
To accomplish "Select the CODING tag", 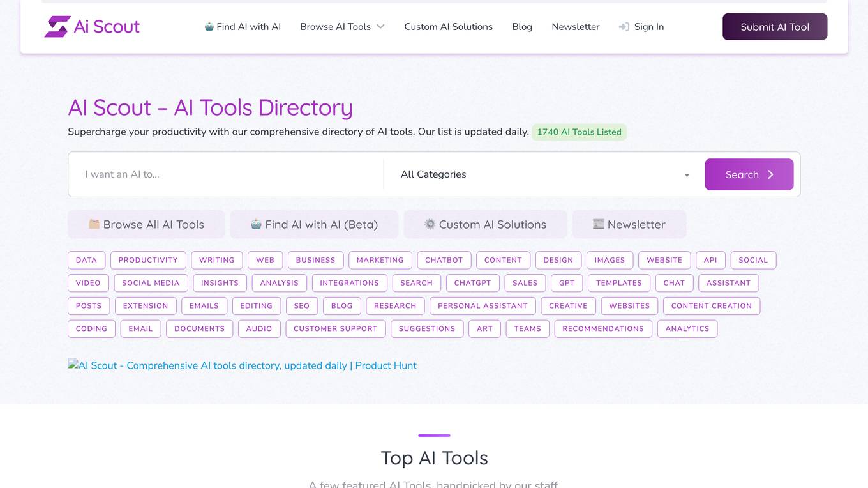I will click(91, 329).
